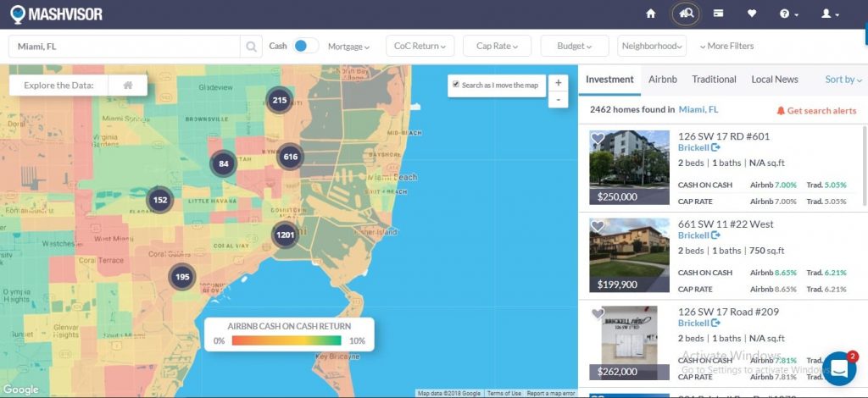Favorite the 661 SW 11 #22 West listing
The height and width of the screenshot is (398, 868).
click(x=598, y=226)
